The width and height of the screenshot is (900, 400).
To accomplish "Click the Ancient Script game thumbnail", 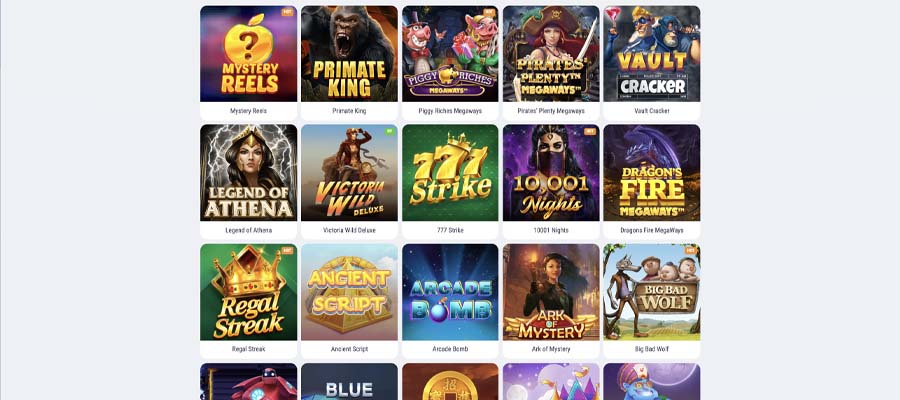I will pos(349,292).
